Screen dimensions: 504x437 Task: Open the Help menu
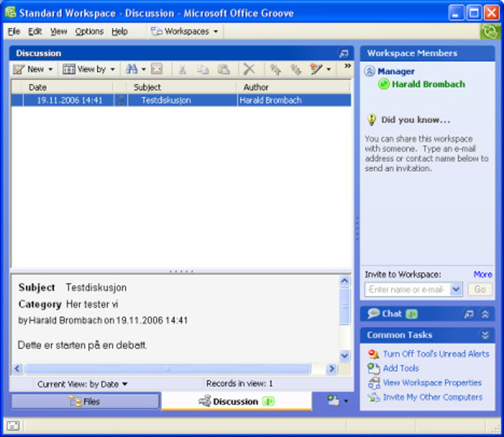point(120,31)
